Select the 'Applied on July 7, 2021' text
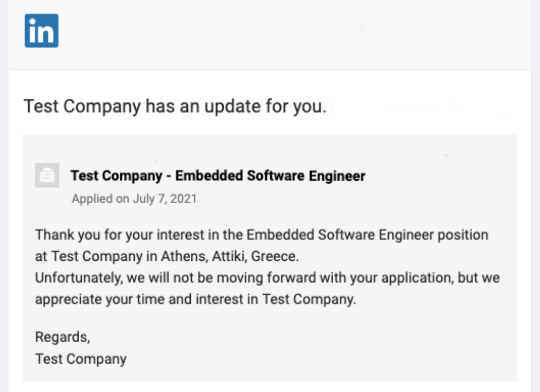Screen dimensions: 540x392 point(134,199)
